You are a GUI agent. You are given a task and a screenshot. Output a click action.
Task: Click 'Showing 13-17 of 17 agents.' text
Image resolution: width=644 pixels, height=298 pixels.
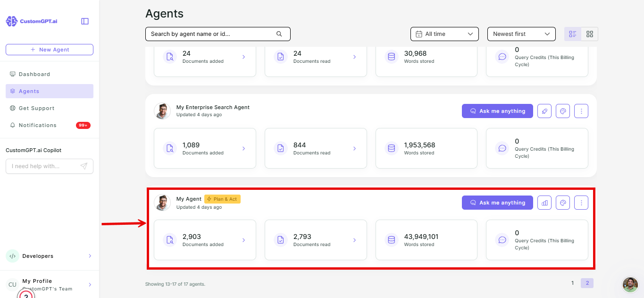(x=175, y=284)
